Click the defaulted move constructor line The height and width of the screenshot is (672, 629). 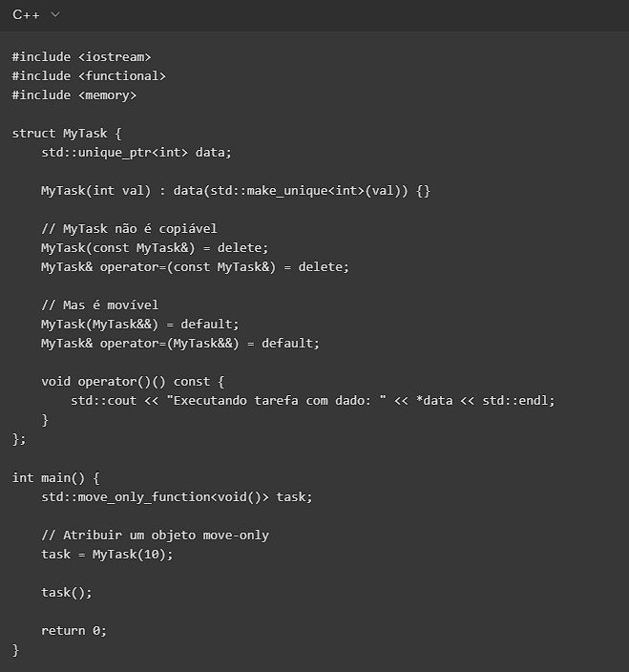140,324
